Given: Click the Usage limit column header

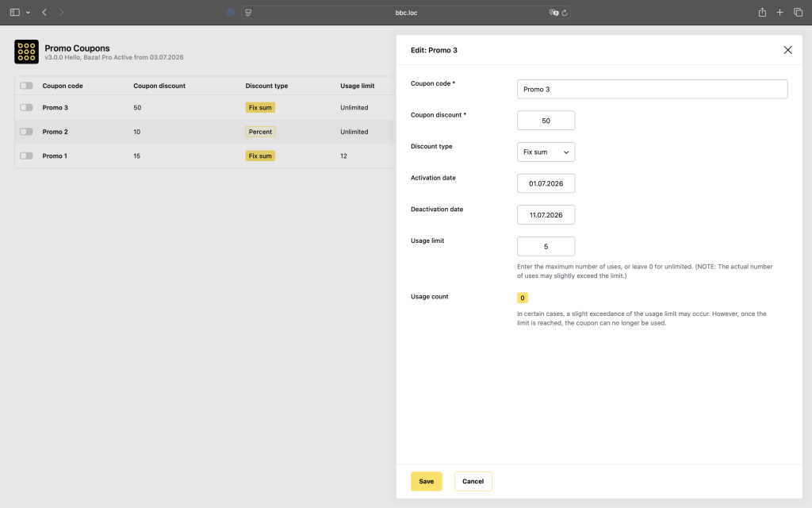Looking at the screenshot, I should coord(358,86).
